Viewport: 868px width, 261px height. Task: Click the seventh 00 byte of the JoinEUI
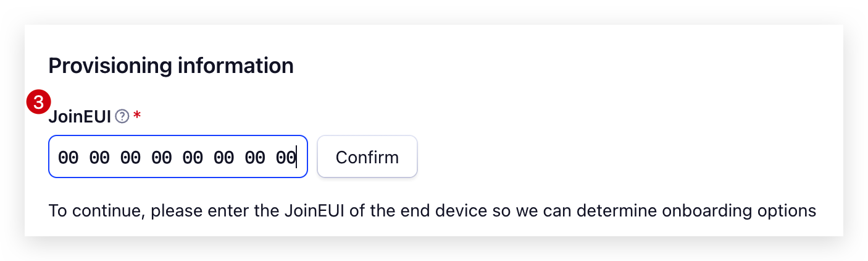coord(255,158)
